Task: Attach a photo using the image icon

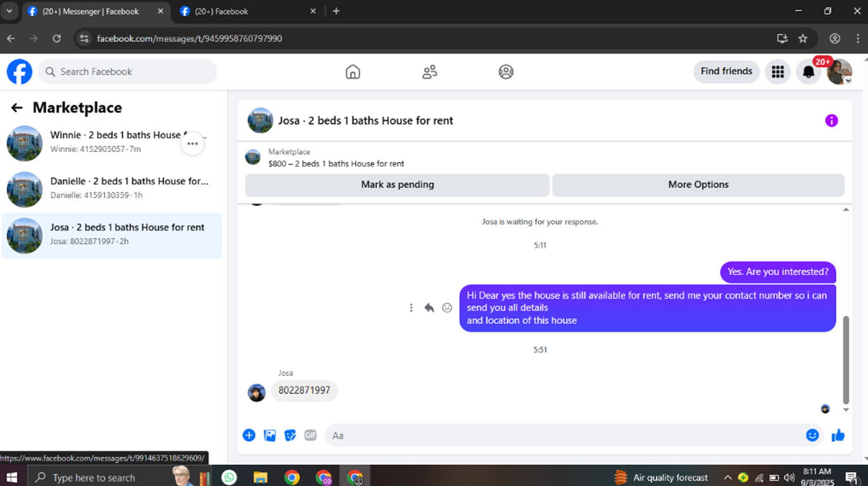Action: 270,435
